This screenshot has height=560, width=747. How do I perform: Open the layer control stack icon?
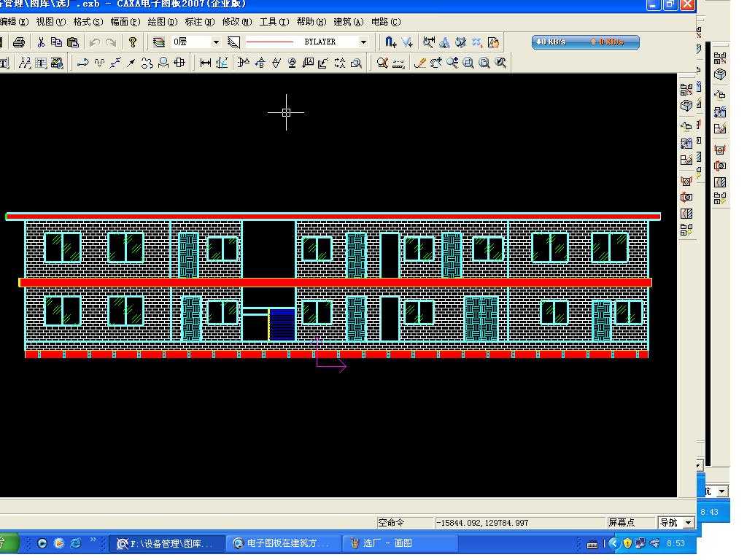point(158,42)
